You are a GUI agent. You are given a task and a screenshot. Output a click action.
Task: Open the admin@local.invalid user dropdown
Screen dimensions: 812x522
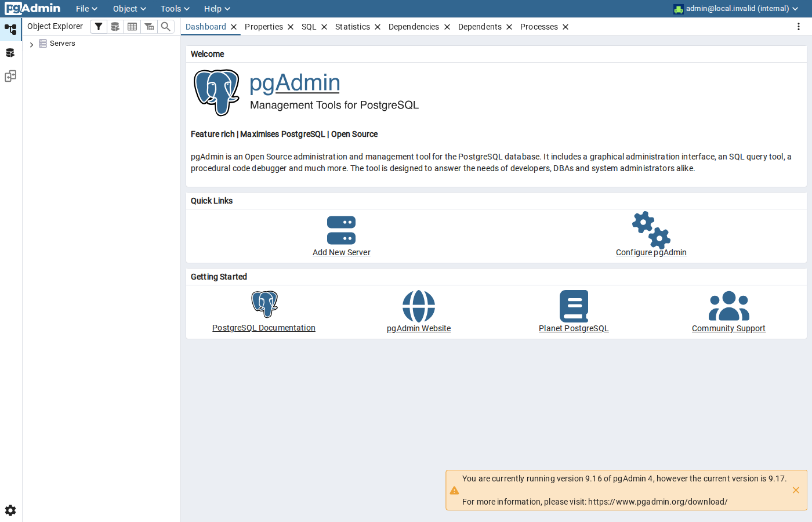[736, 9]
